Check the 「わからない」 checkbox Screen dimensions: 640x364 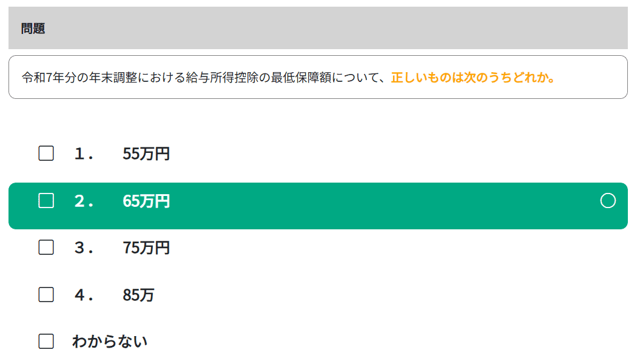click(45, 341)
